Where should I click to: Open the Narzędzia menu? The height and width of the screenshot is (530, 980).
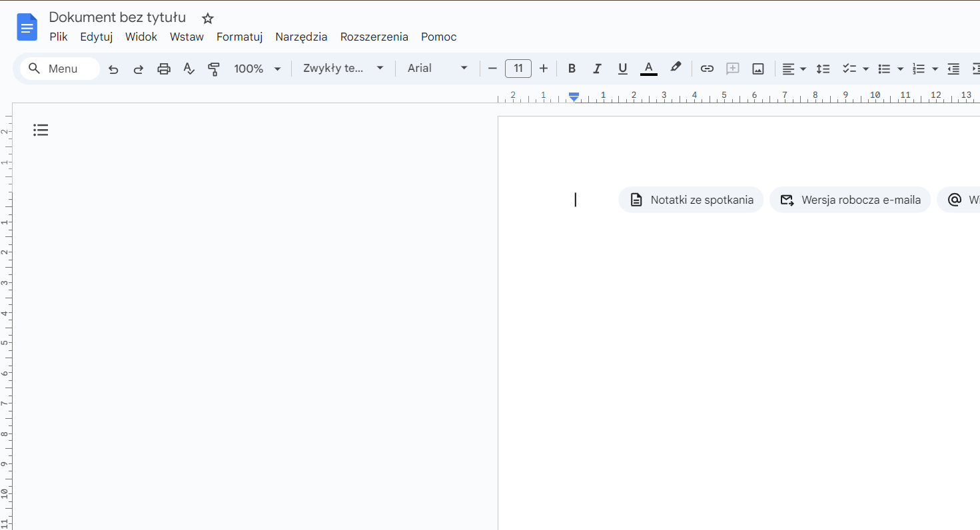point(301,37)
